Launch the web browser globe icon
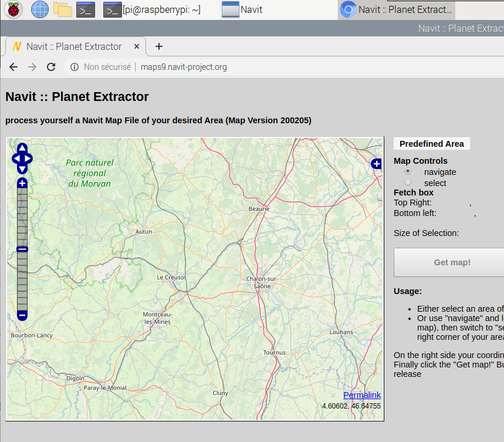Viewport: 504px width, 442px height. point(40,9)
